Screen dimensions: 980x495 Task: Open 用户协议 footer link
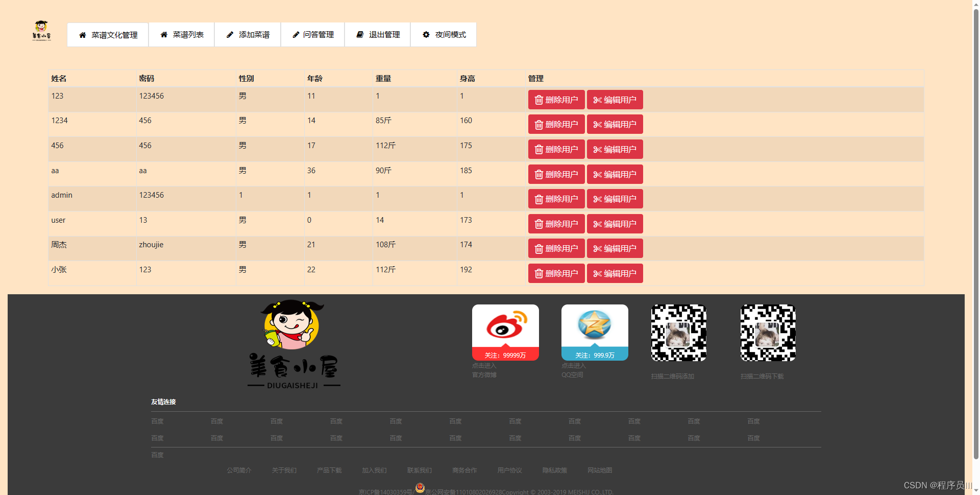coord(509,470)
